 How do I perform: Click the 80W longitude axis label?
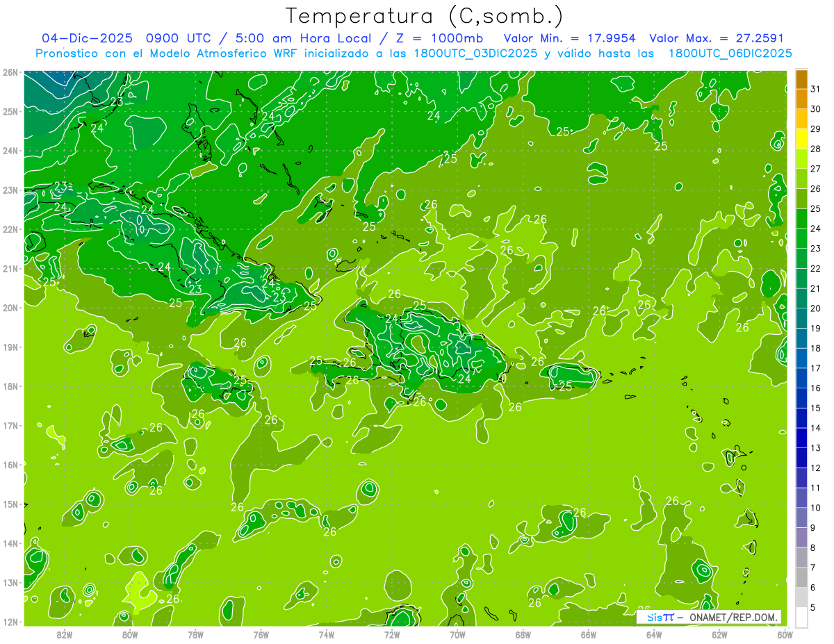(130, 634)
